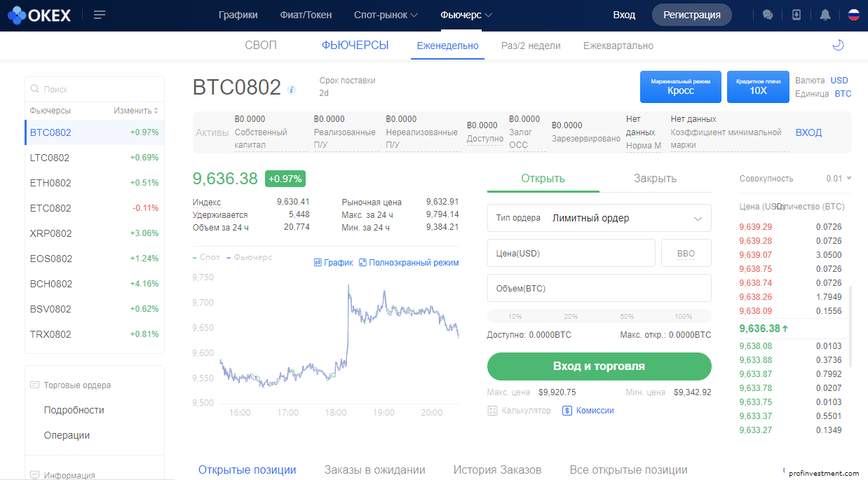Open Подробности under Торговые ордера
This screenshot has width=868, height=480.
point(74,410)
